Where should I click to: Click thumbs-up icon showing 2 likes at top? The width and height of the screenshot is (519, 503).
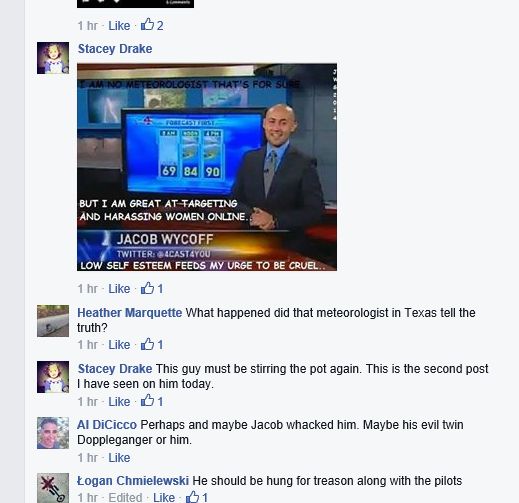[x=147, y=25]
